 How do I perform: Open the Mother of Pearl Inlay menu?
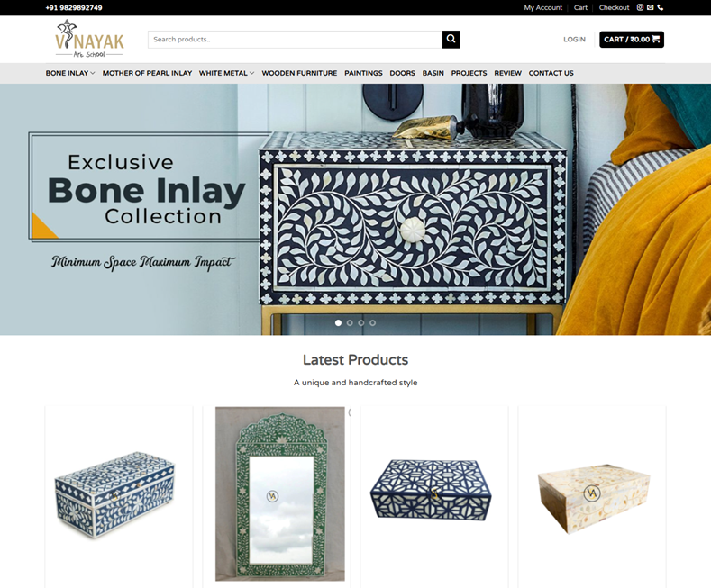point(147,73)
